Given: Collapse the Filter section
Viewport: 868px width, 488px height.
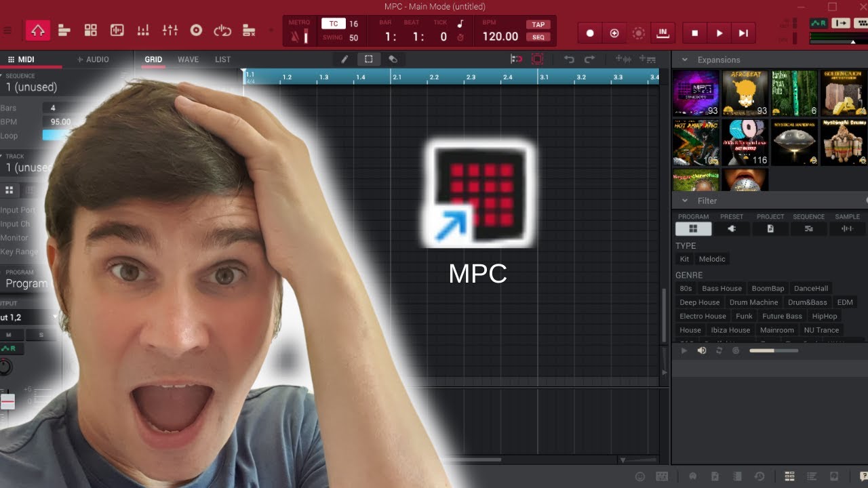Looking at the screenshot, I should [x=685, y=201].
